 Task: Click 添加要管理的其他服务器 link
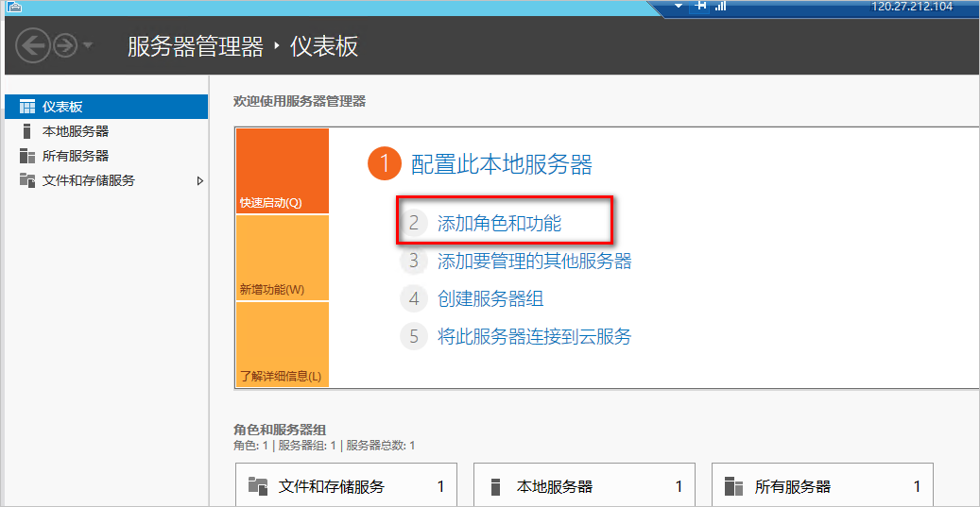534,262
